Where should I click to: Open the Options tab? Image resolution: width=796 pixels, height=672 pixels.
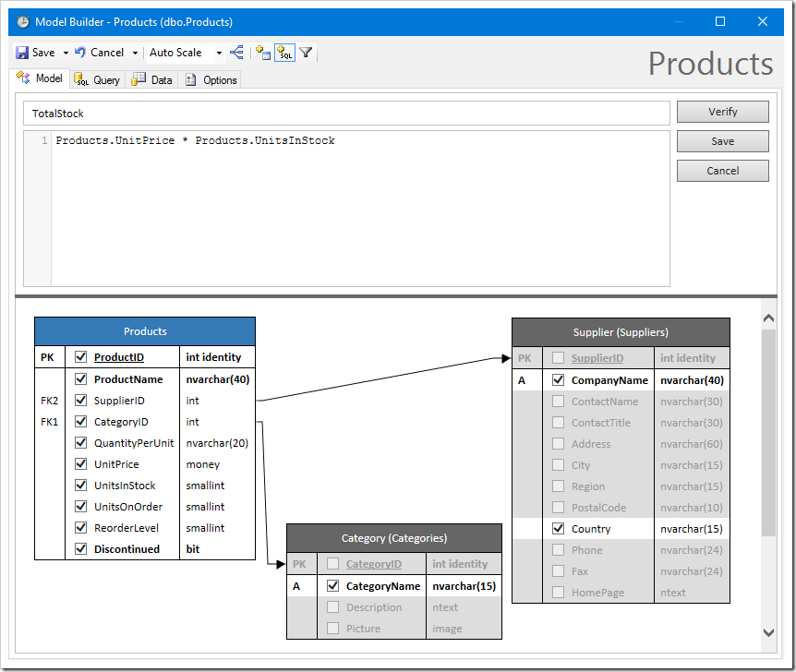(211, 79)
